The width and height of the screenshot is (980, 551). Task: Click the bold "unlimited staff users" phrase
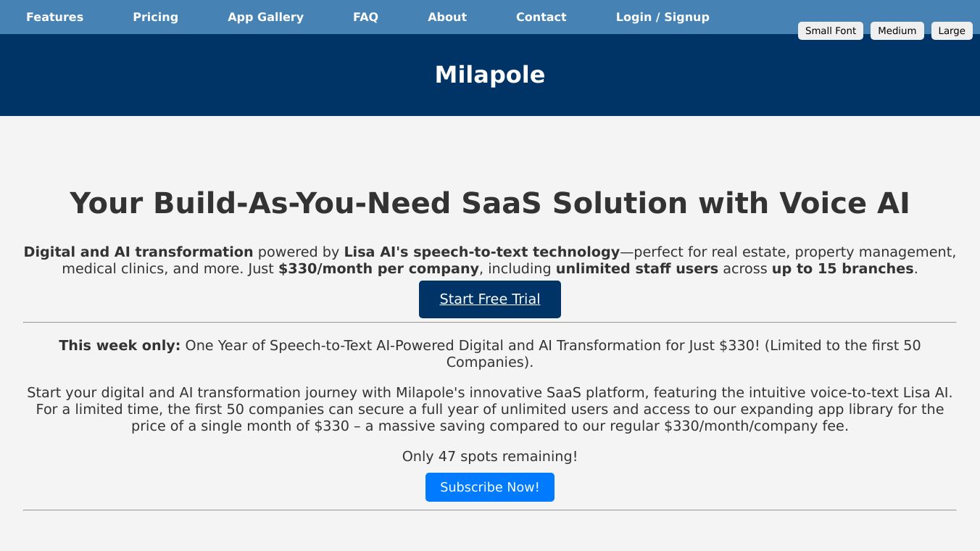[636, 268]
